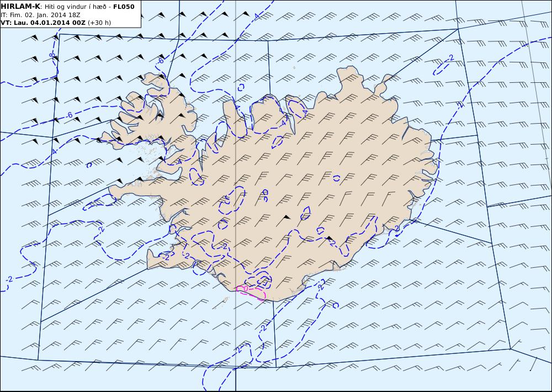Click the '(+30 h)' forecast offset text
This screenshot has height=392, width=552.
pyautogui.click(x=99, y=23)
